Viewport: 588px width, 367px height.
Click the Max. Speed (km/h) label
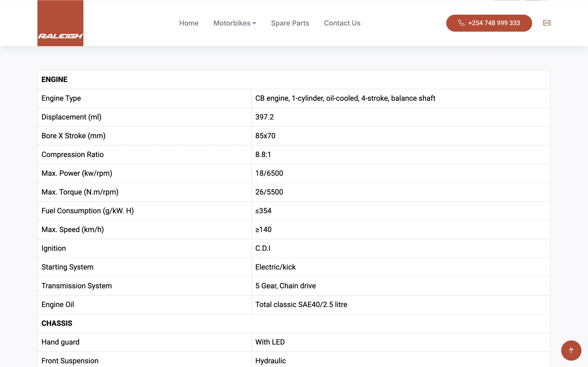coord(73,229)
